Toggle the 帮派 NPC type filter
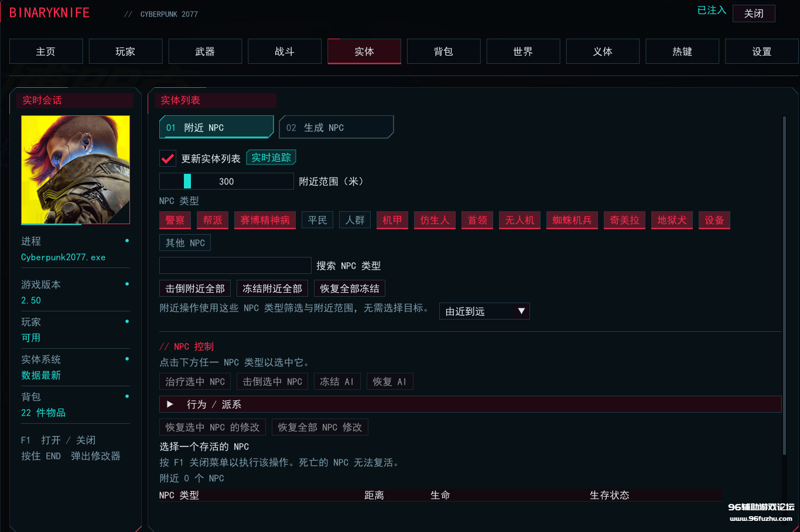800x532 pixels. 213,220
